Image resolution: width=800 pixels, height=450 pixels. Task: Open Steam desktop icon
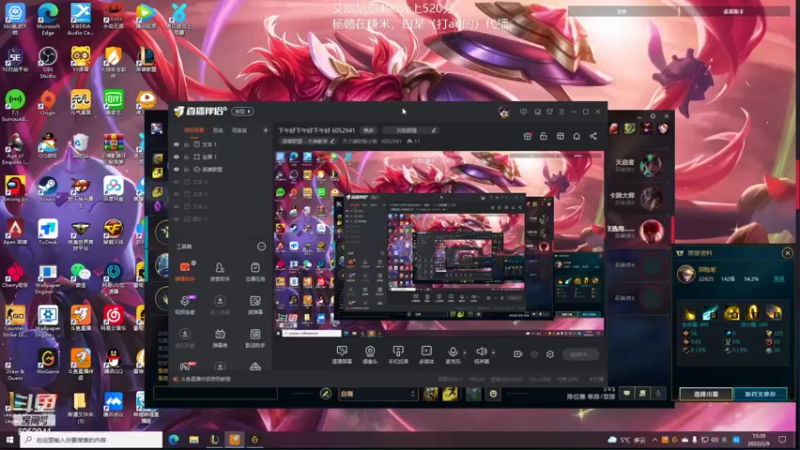(47, 188)
